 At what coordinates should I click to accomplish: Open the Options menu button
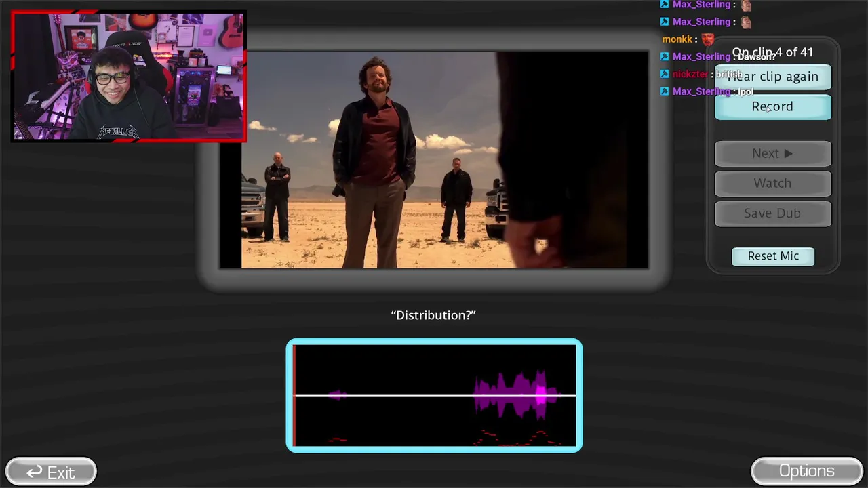point(807,471)
